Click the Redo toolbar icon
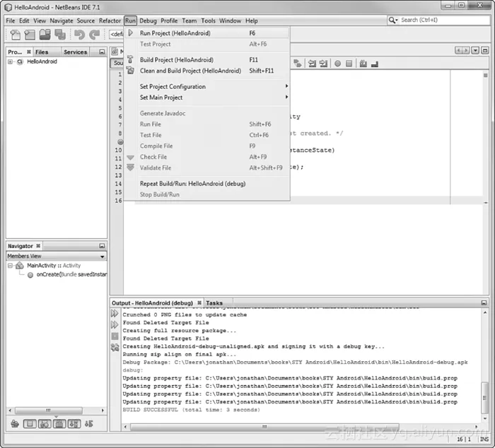The width and height of the screenshot is (495, 448). click(x=94, y=34)
